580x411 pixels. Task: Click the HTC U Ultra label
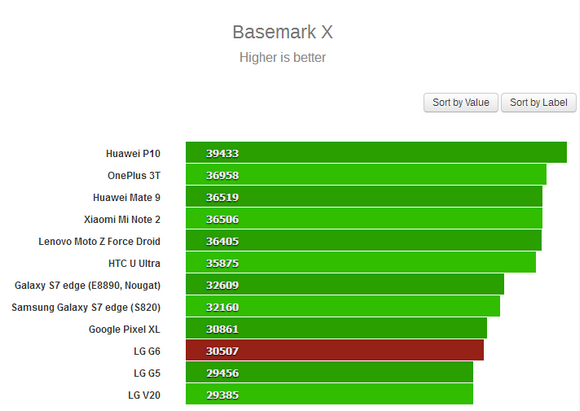[134, 263]
